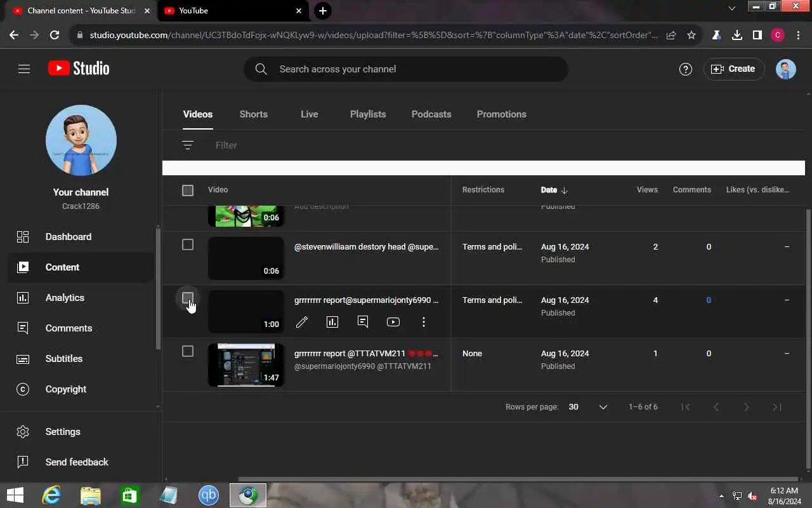The height and width of the screenshot is (508, 812).
Task: Click the Create button
Action: [734, 69]
